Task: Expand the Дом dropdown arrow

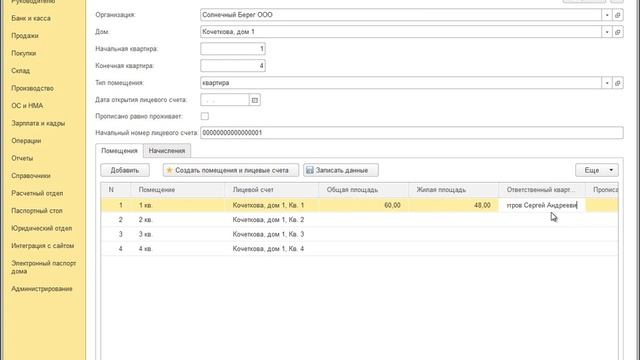Action: click(607, 32)
